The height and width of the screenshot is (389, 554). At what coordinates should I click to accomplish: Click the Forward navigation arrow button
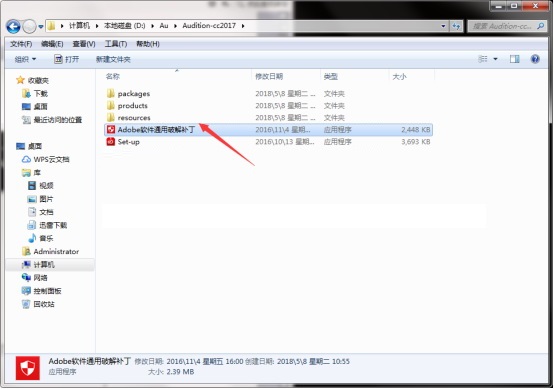point(29,26)
